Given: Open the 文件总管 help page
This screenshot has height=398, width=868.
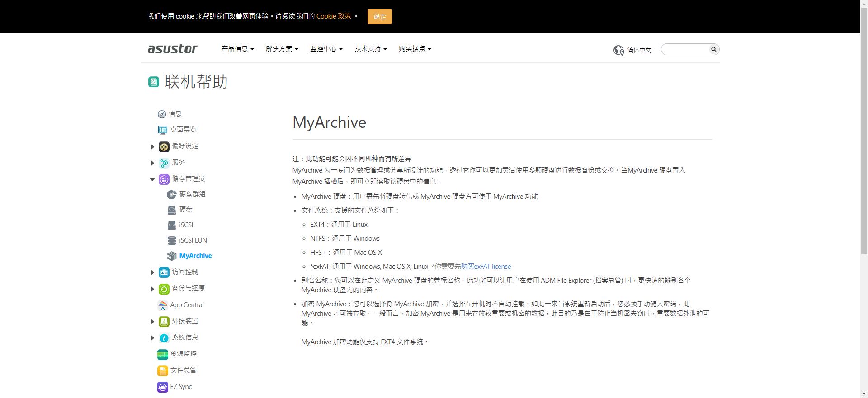Looking at the screenshot, I should (184, 370).
